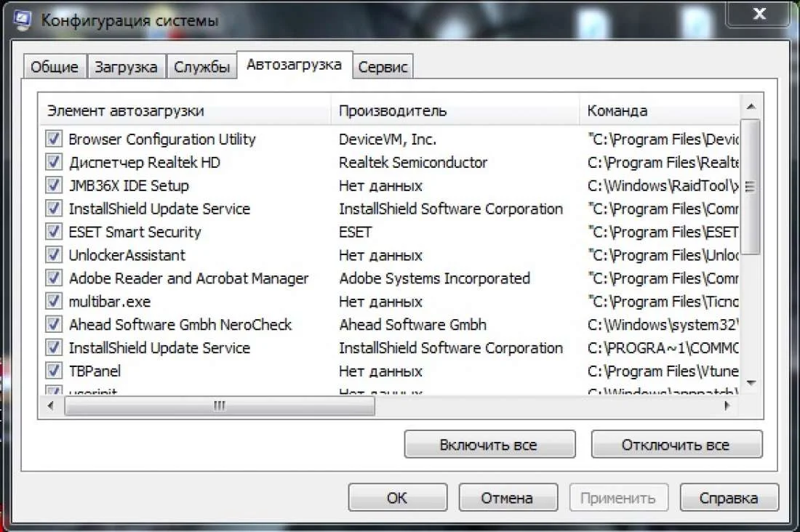800x532 pixels.
Task: Close the Конфигурация системы window
Action: coord(759,13)
